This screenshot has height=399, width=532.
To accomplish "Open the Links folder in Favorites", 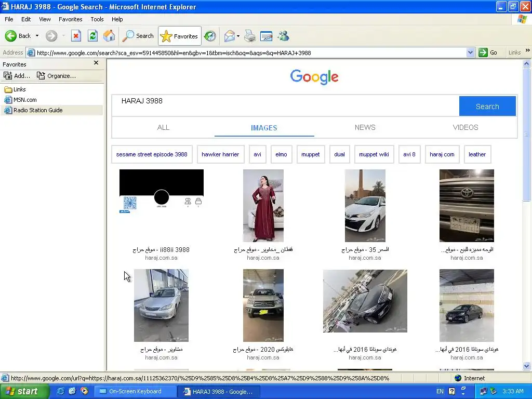I will click(15, 89).
